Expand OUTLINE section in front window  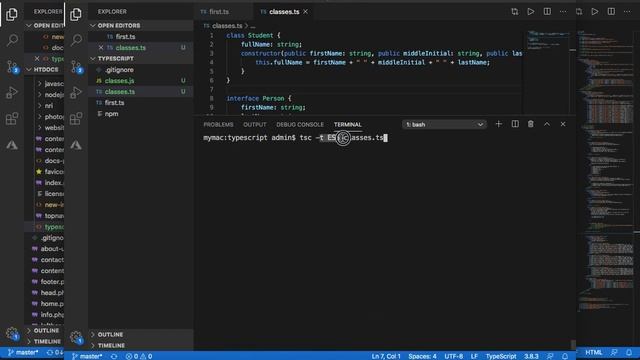click(x=140, y=334)
